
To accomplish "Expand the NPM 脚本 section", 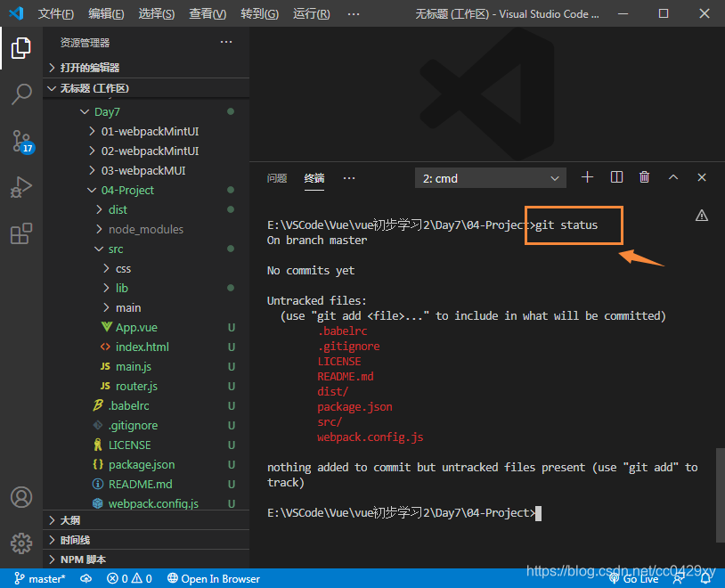I will [x=146, y=559].
